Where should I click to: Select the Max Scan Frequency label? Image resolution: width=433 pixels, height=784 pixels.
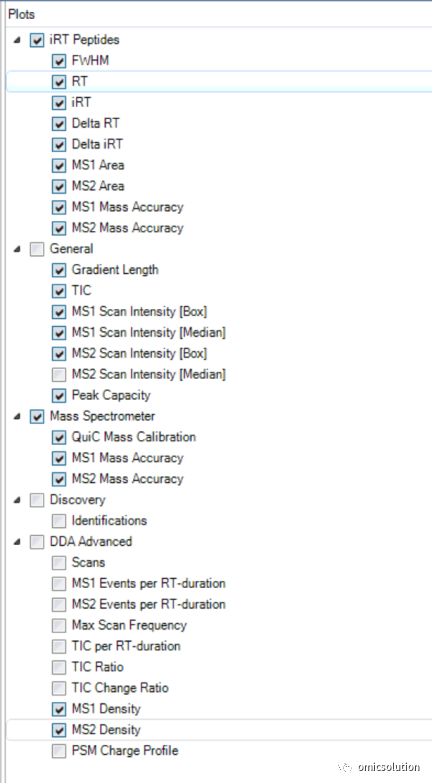coord(129,626)
